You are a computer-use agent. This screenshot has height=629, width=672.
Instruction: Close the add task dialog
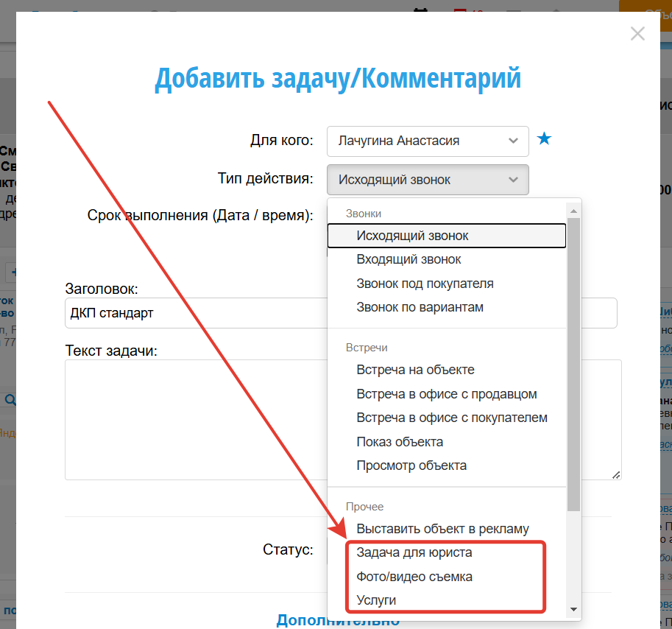637,34
